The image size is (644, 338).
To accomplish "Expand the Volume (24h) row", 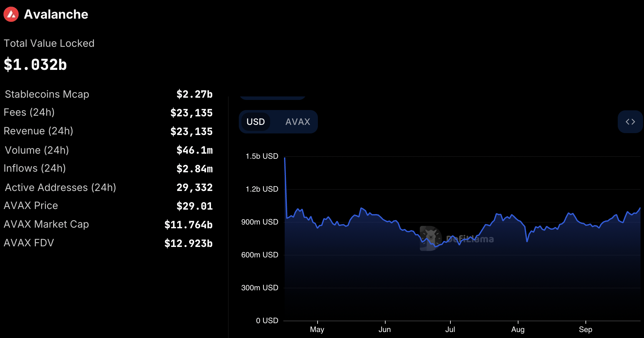I will click(108, 150).
